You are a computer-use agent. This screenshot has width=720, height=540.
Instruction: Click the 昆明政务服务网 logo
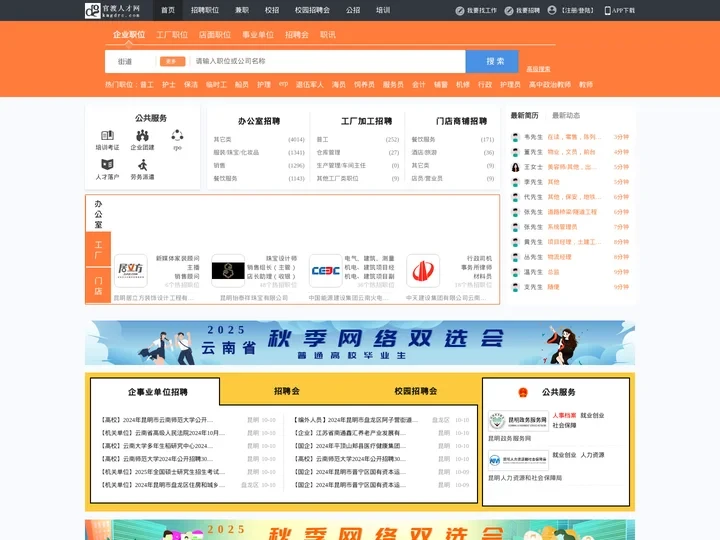518,421
